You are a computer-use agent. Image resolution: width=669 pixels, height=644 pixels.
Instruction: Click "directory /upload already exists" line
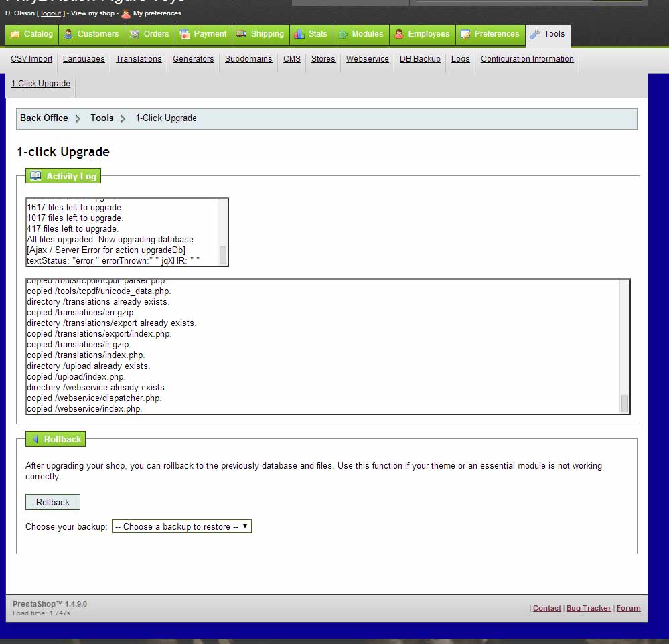coord(88,366)
